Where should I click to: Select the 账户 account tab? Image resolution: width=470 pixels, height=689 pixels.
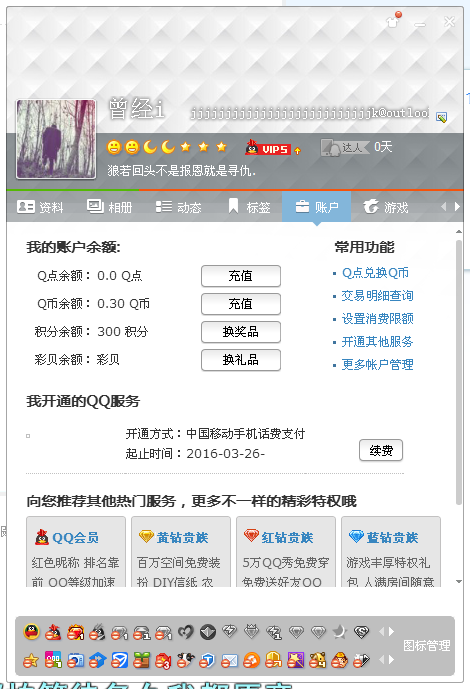(317, 207)
